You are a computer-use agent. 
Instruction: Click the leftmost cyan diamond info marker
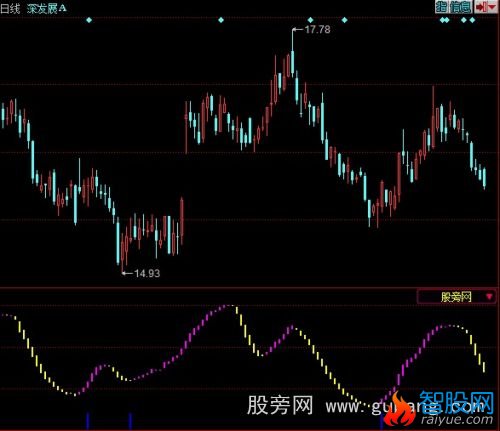pos(89,20)
